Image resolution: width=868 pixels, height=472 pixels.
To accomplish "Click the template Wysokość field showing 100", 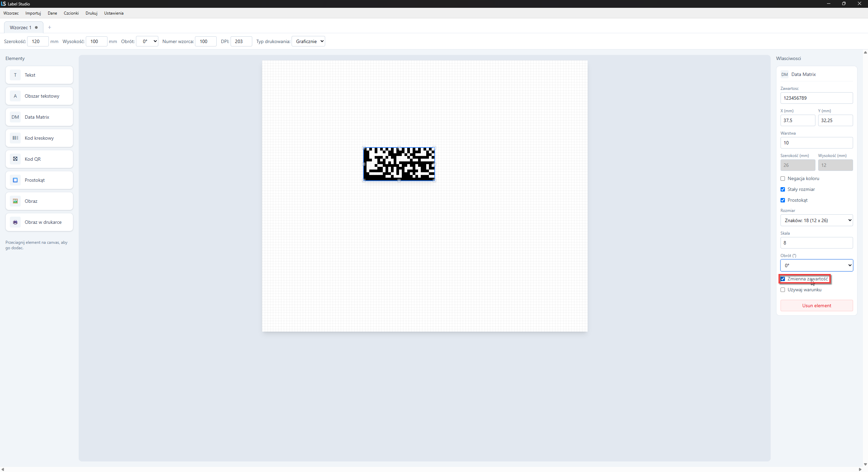I will (97, 41).
